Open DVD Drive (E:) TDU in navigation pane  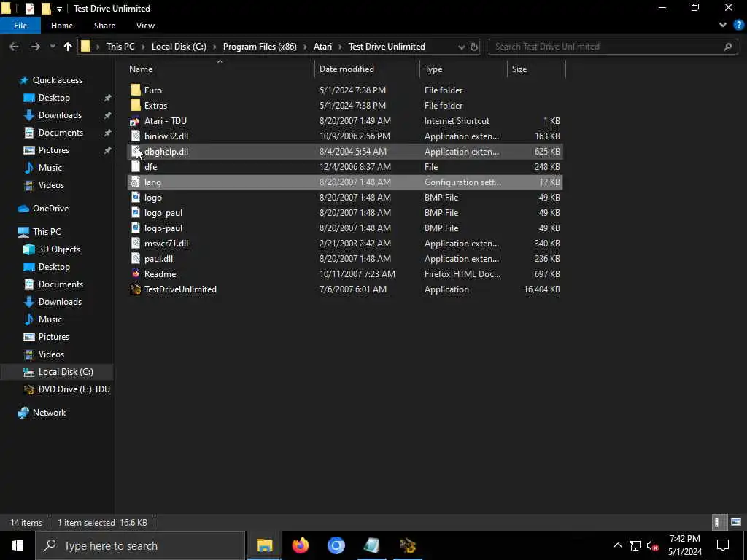pyautogui.click(x=74, y=389)
